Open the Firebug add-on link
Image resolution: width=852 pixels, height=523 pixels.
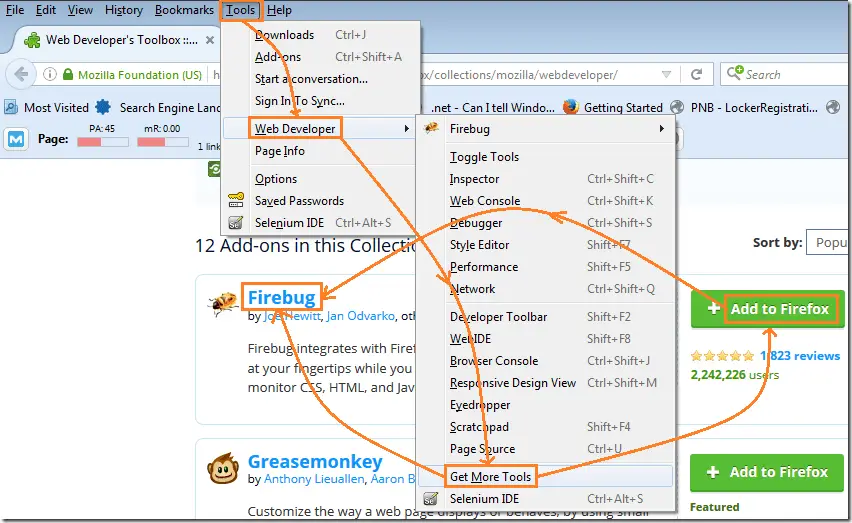click(x=281, y=298)
